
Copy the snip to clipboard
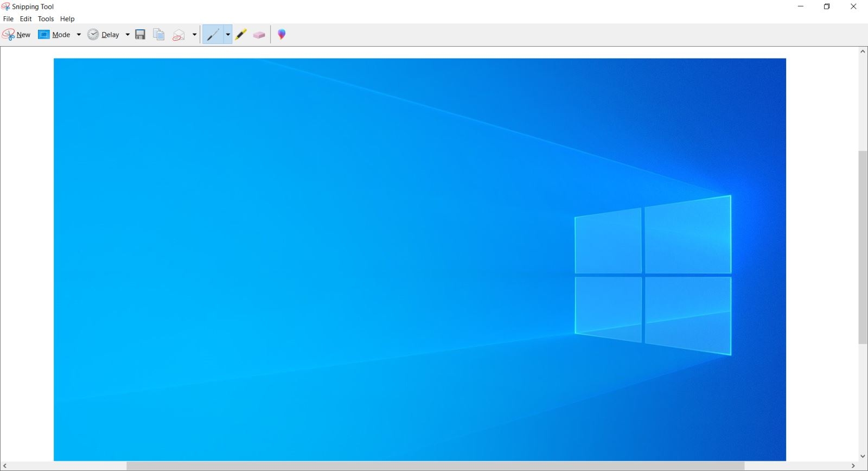pos(159,35)
